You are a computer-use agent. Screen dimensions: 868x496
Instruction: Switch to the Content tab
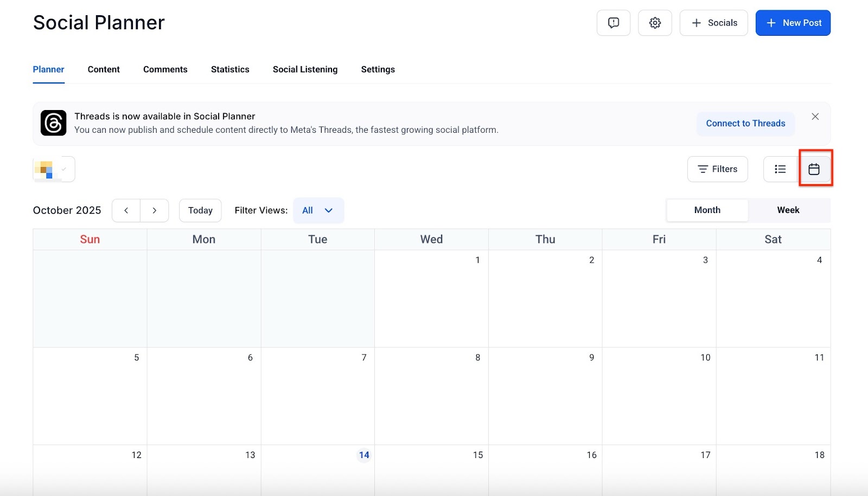(104, 69)
